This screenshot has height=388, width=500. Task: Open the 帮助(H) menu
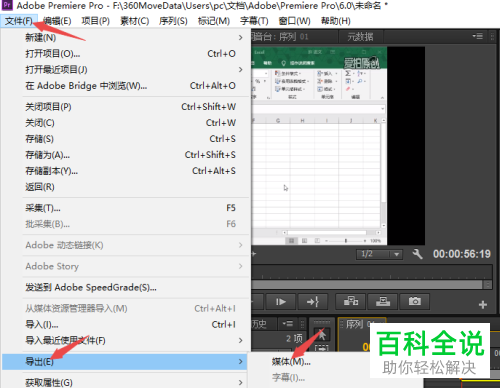click(336, 21)
